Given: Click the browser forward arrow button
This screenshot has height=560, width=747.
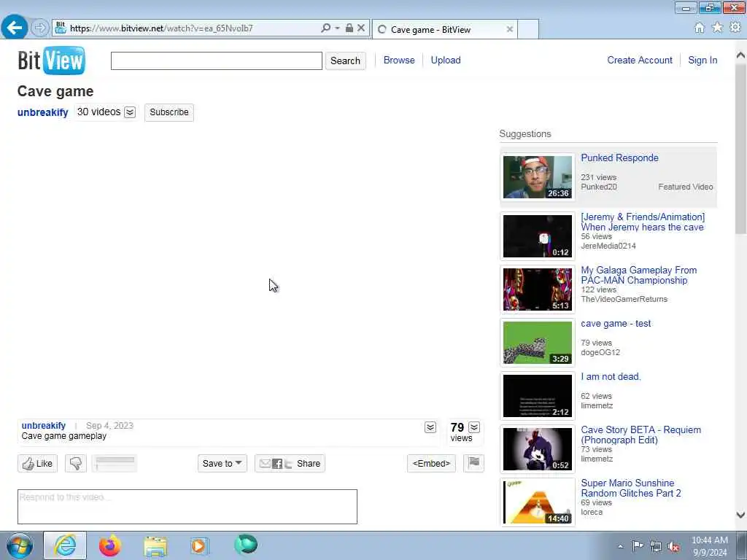Looking at the screenshot, I should 40,28.
